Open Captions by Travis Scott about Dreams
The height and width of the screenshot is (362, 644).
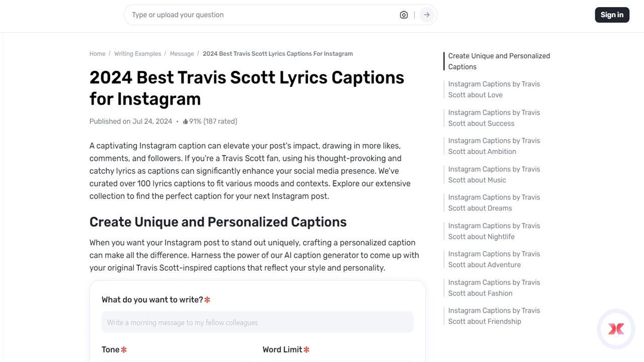tap(494, 202)
